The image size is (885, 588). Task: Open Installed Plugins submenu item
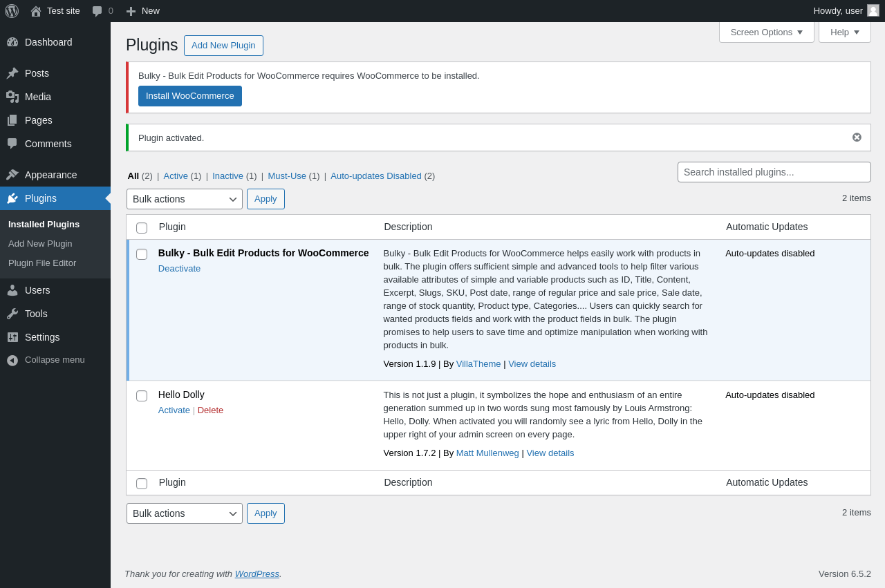44,225
